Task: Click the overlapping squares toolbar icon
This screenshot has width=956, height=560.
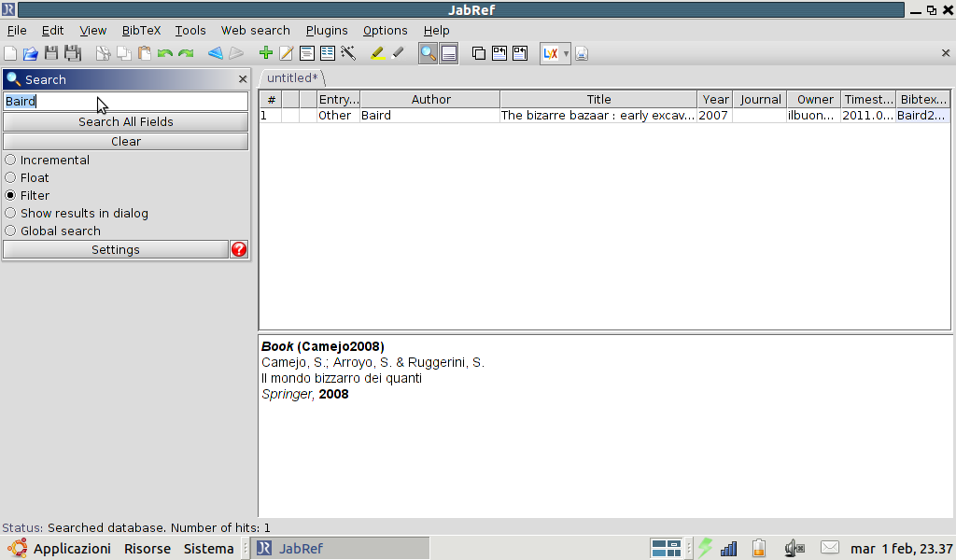Action: coord(479,53)
